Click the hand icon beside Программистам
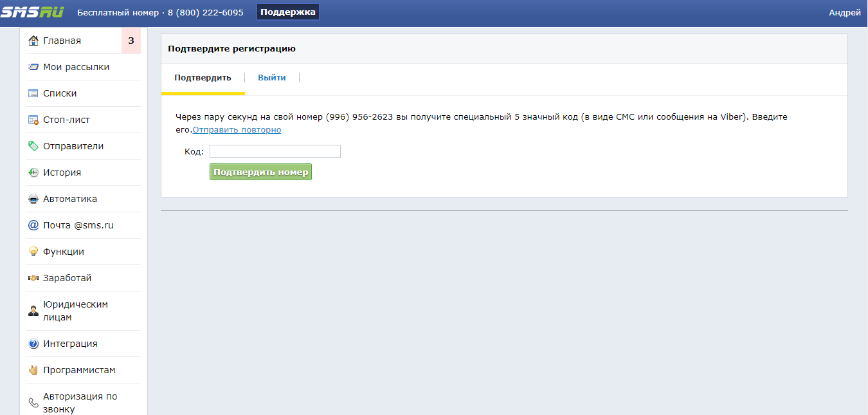This screenshot has width=868, height=415. tap(33, 370)
